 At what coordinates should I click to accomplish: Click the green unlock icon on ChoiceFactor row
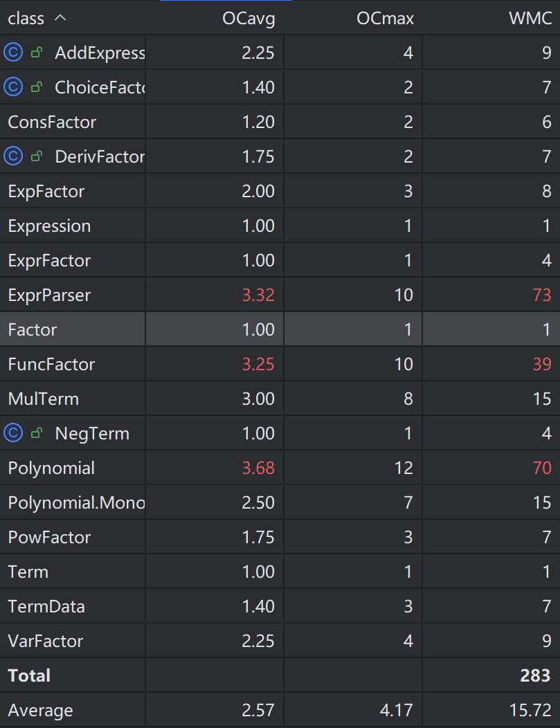[x=37, y=87]
